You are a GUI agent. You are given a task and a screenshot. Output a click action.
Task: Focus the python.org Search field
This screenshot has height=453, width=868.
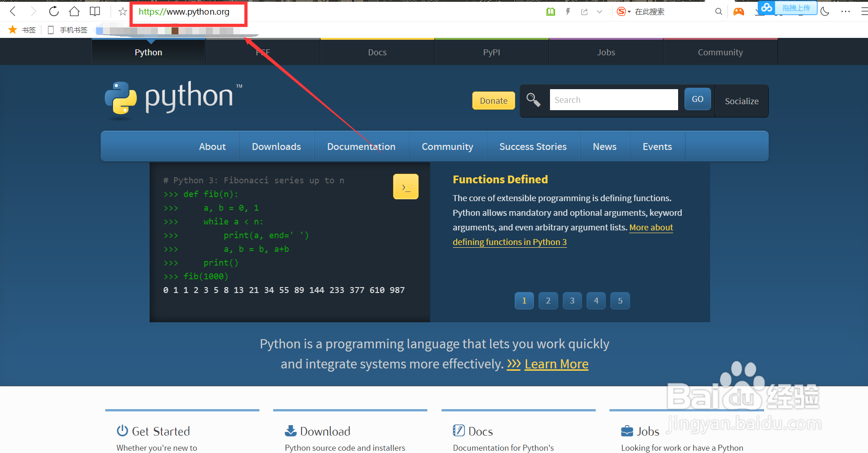coord(614,100)
